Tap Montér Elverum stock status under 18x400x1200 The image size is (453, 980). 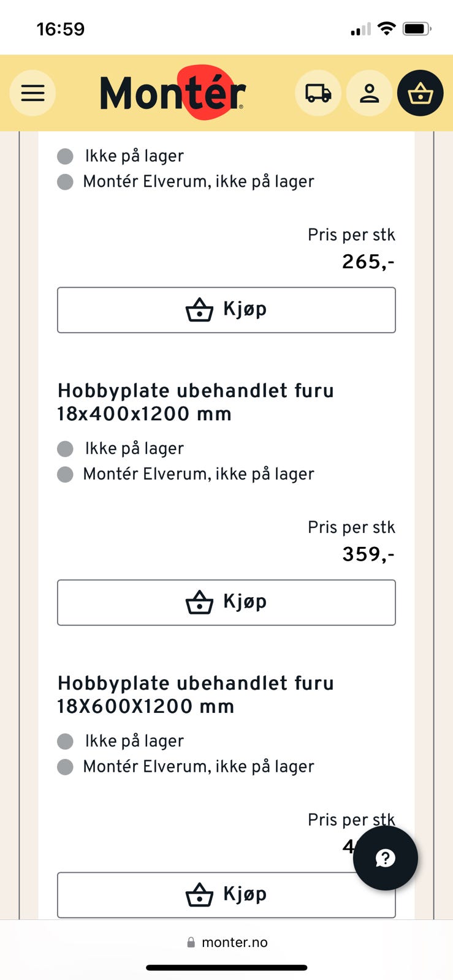(x=198, y=474)
